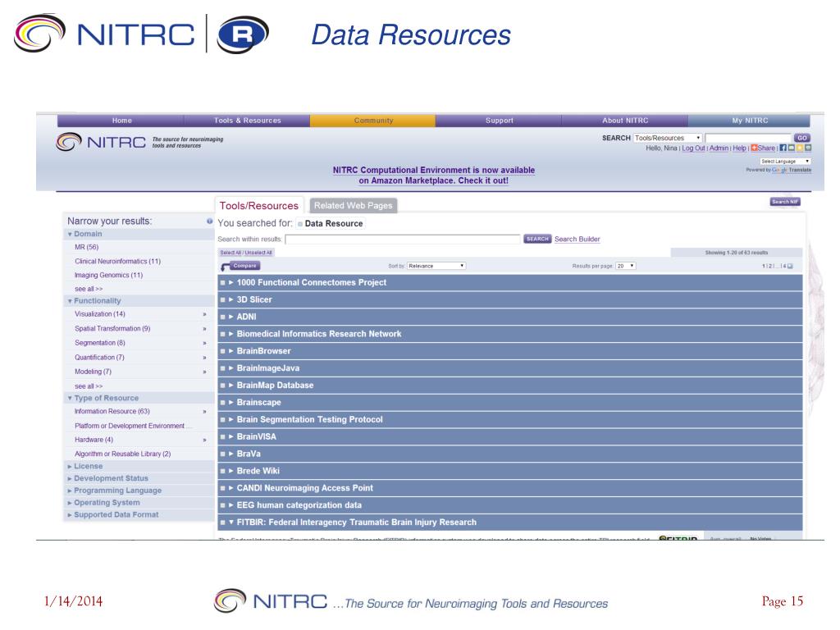
Task: Click the green social icon next to Facebook
Action: (x=792, y=148)
